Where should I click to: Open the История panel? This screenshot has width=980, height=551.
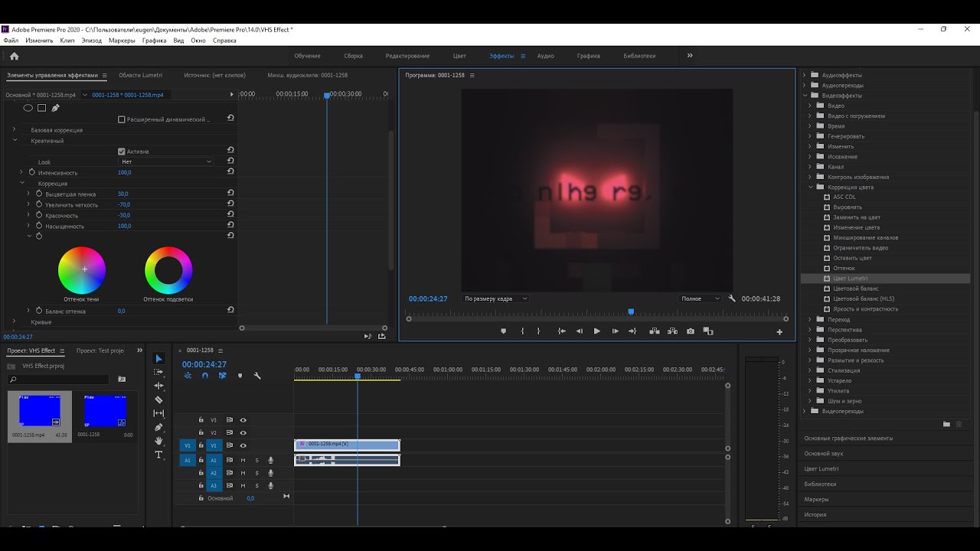pyautogui.click(x=815, y=515)
